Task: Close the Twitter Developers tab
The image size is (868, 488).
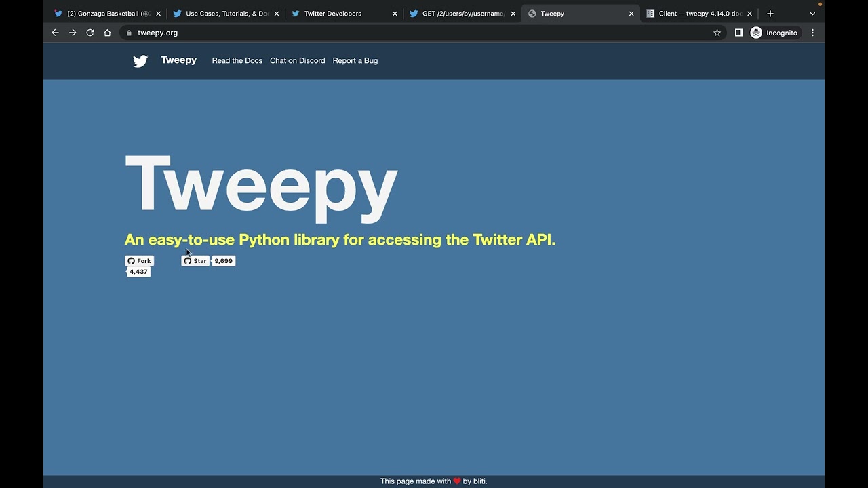Action: [x=395, y=14]
